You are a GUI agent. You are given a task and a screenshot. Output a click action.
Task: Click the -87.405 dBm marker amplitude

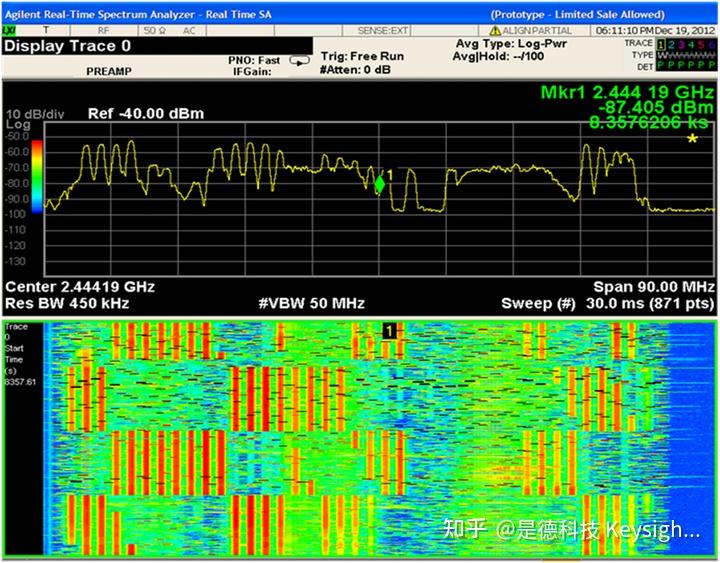tap(656, 107)
